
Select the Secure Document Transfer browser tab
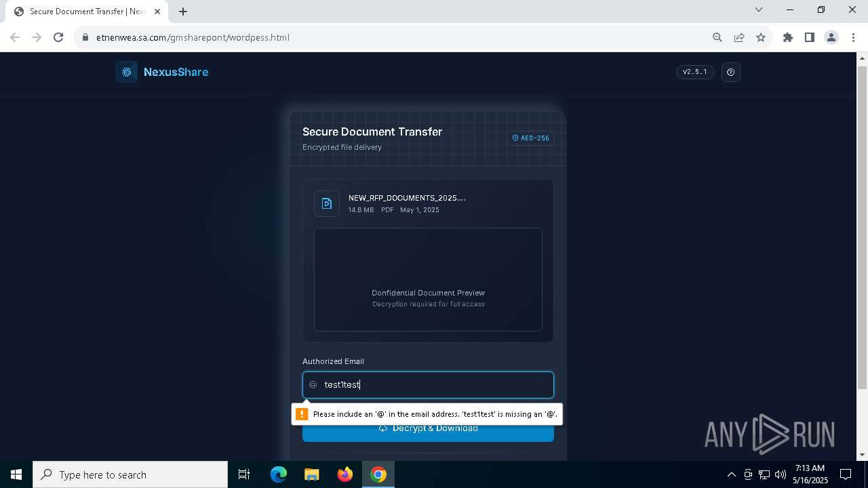point(87,12)
